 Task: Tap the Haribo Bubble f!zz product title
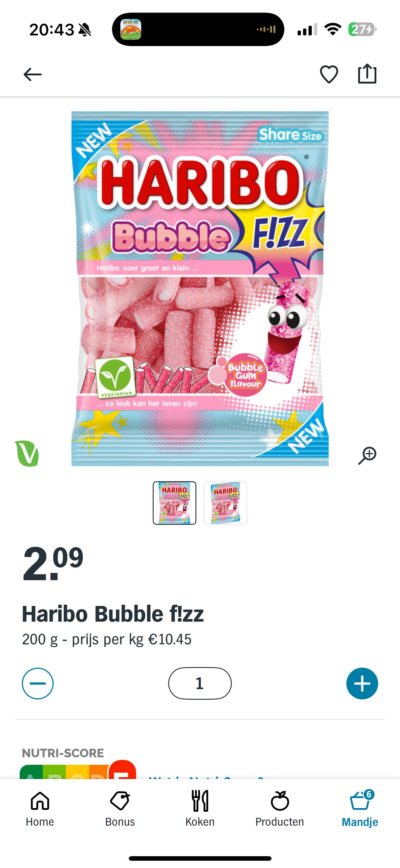(113, 613)
